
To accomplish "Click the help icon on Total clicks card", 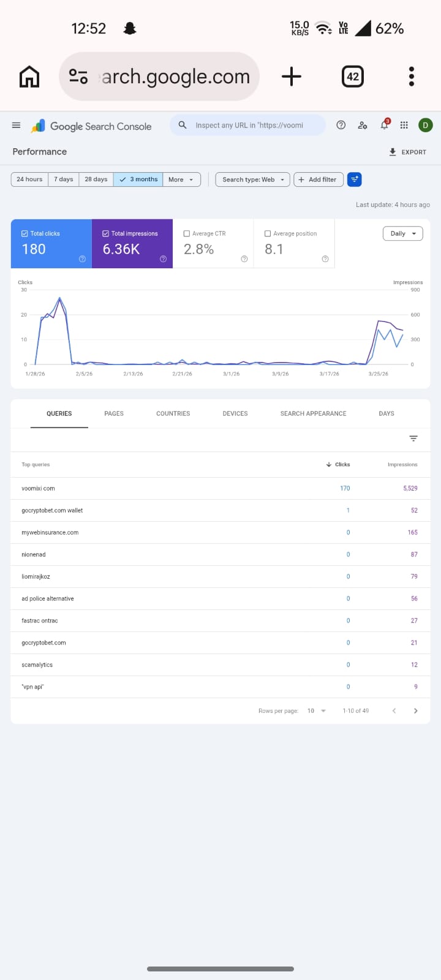I will tap(82, 259).
